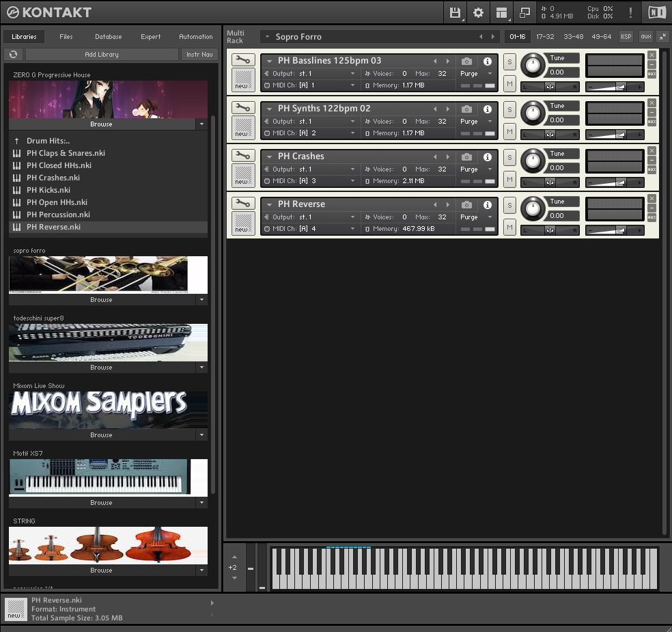This screenshot has height=632, width=672.
Task: Show rack page 17-32
Action: [545, 37]
